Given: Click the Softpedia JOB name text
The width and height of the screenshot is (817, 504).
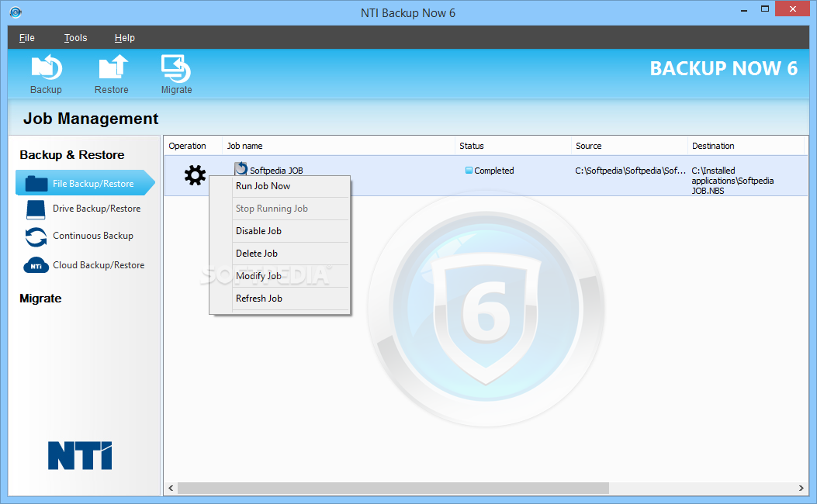Looking at the screenshot, I should pos(276,171).
